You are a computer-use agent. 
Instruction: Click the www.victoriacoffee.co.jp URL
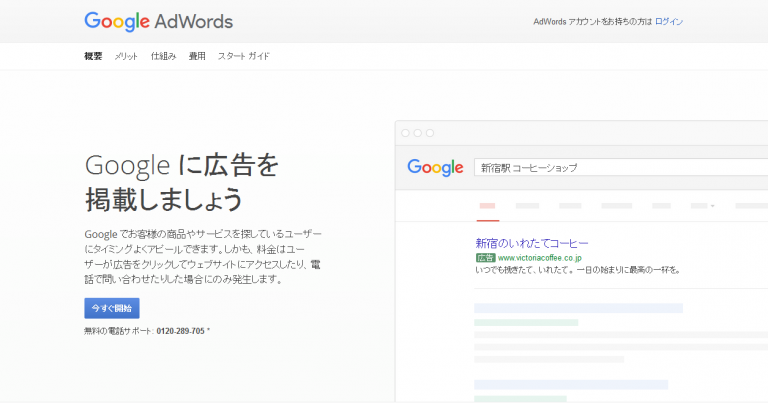540,258
